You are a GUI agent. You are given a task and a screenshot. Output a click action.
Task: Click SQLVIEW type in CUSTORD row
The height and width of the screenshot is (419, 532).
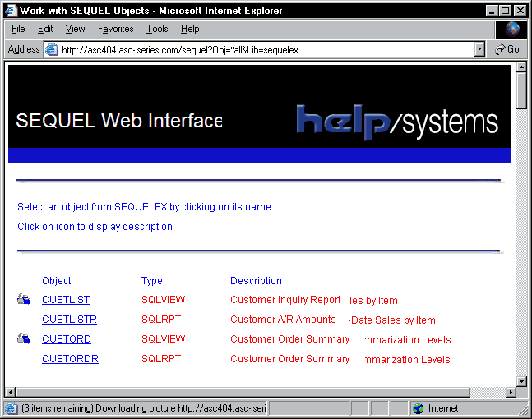[163, 339]
